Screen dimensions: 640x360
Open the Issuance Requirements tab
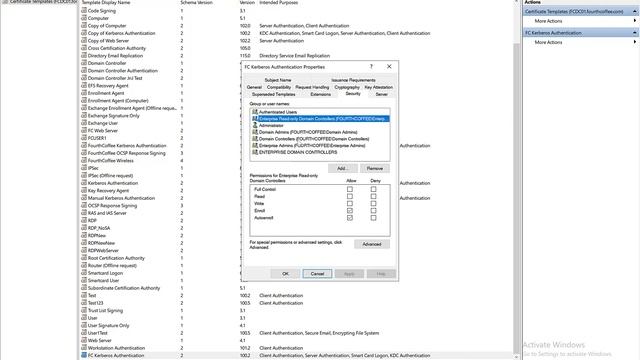click(x=353, y=80)
